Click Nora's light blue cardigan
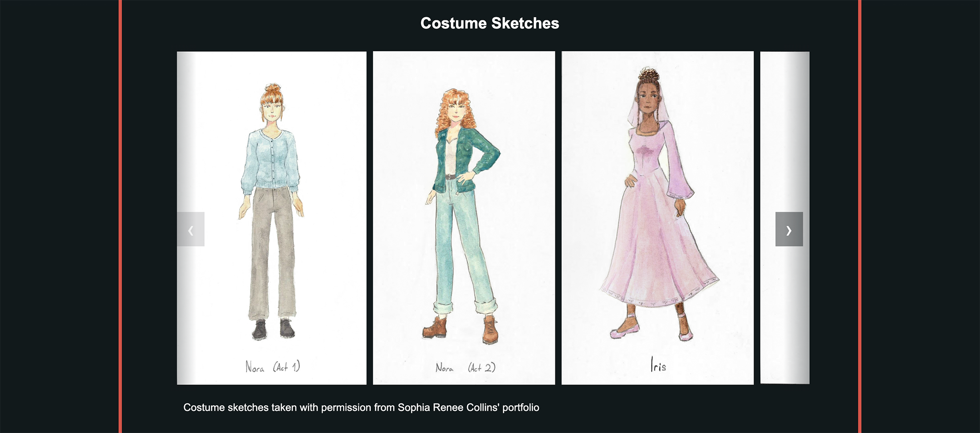Viewport: 980px width, 433px height. (271, 159)
